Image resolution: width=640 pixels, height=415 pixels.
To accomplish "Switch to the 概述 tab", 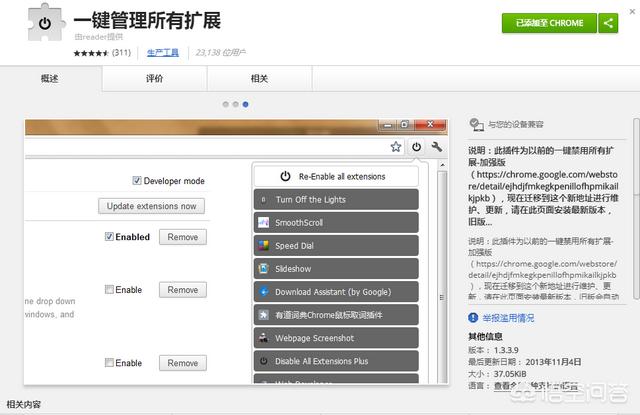I will pyautogui.click(x=50, y=78).
